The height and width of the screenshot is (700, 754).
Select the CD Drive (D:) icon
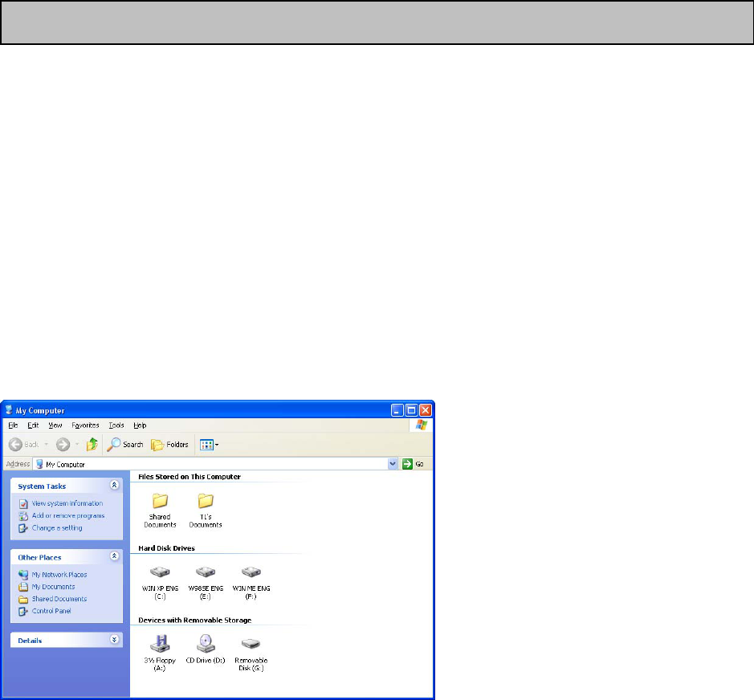click(206, 643)
